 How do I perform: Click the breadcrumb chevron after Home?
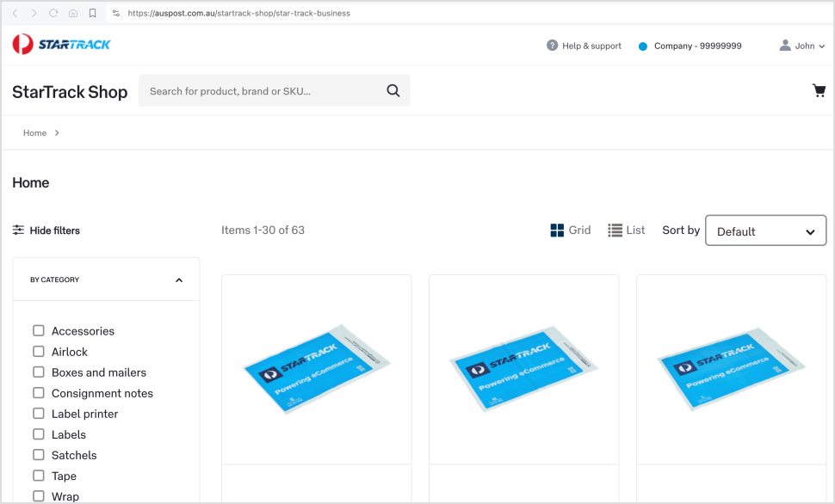click(57, 133)
